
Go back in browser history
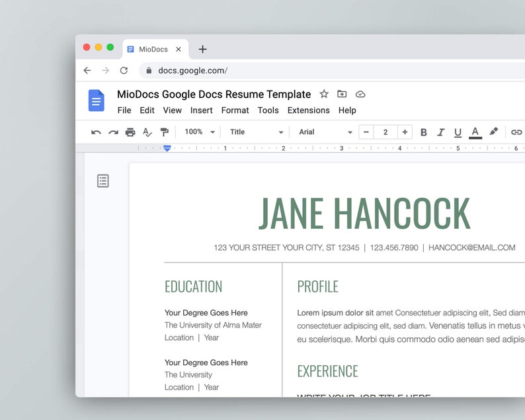point(87,70)
